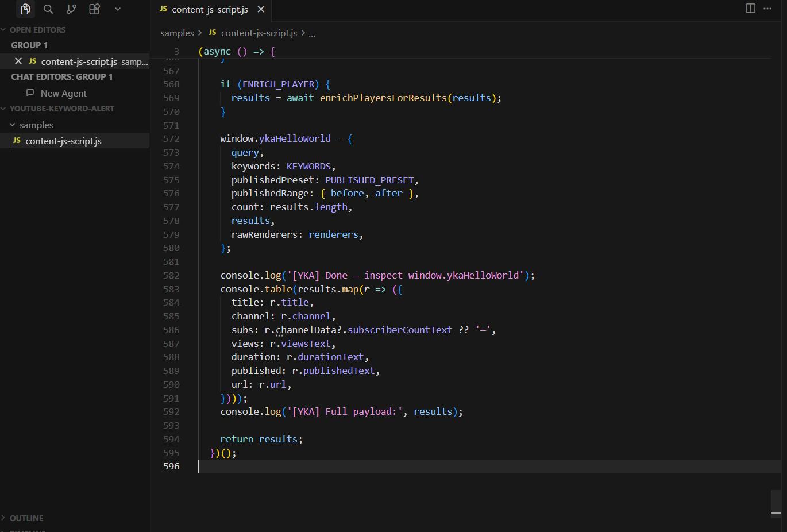Select the samples folder in the tree

36,125
